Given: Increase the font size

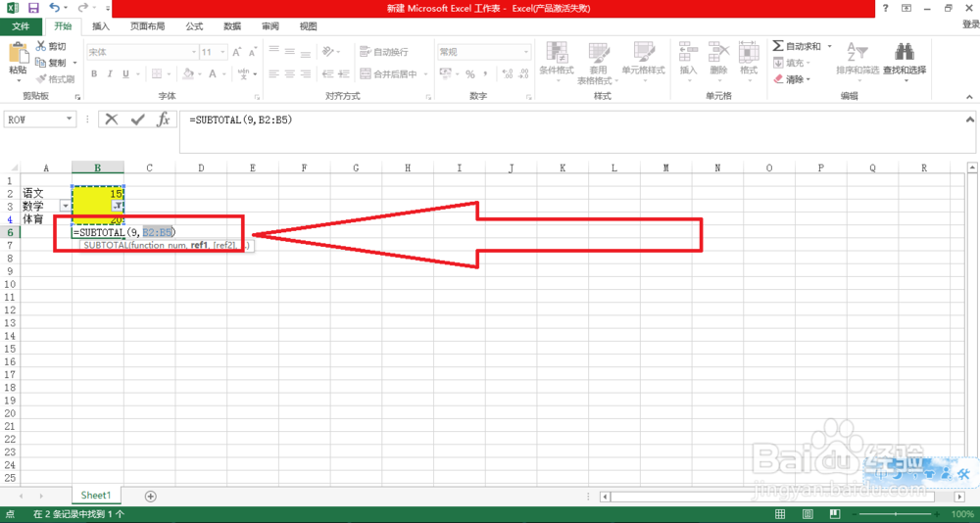Looking at the screenshot, I should [237, 53].
